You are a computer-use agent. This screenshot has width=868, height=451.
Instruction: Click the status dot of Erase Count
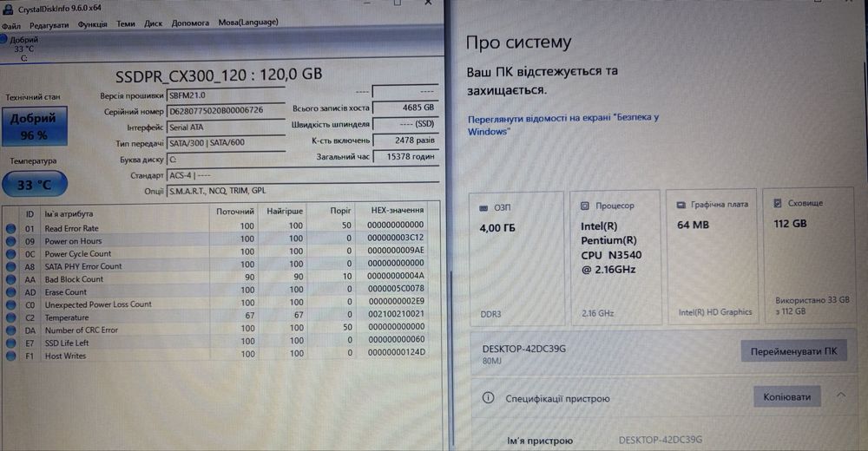pyautogui.click(x=10, y=292)
